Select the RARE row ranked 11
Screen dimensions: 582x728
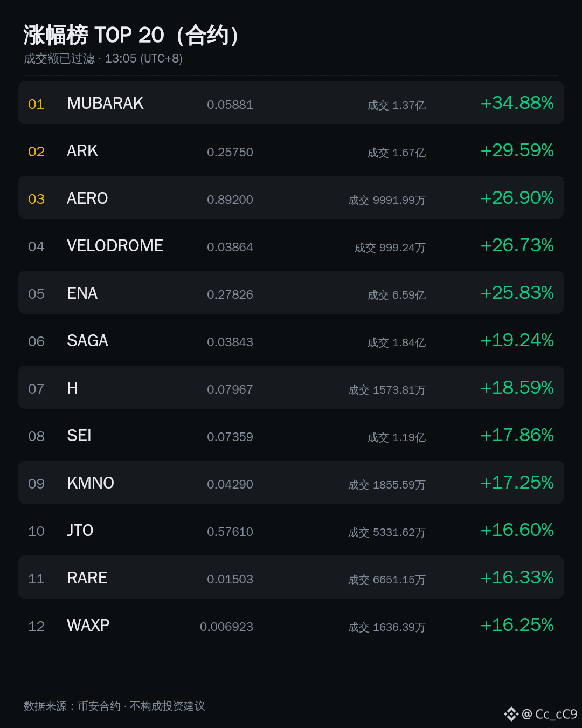coord(291,577)
